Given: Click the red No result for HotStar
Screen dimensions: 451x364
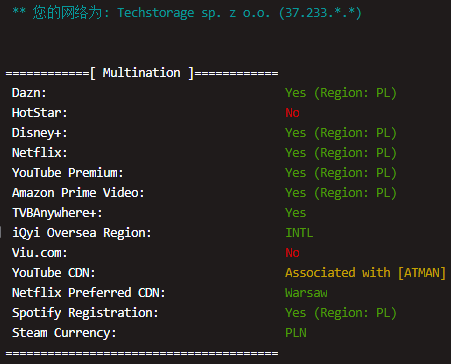Looking at the screenshot, I should coord(292,113).
